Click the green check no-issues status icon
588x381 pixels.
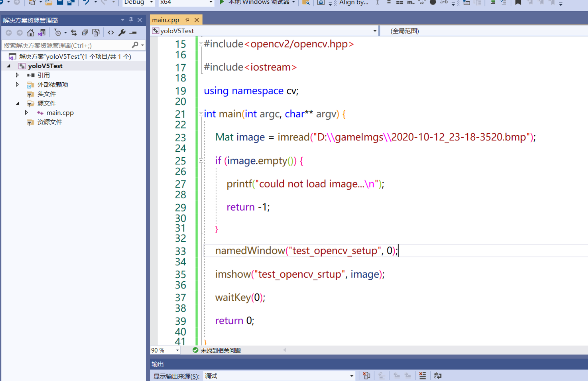tap(195, 350)
